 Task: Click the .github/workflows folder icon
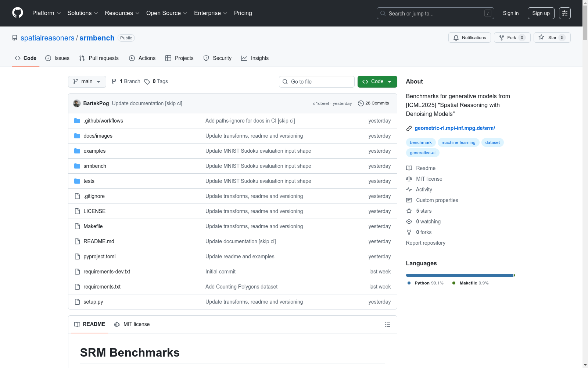(77, 121)
